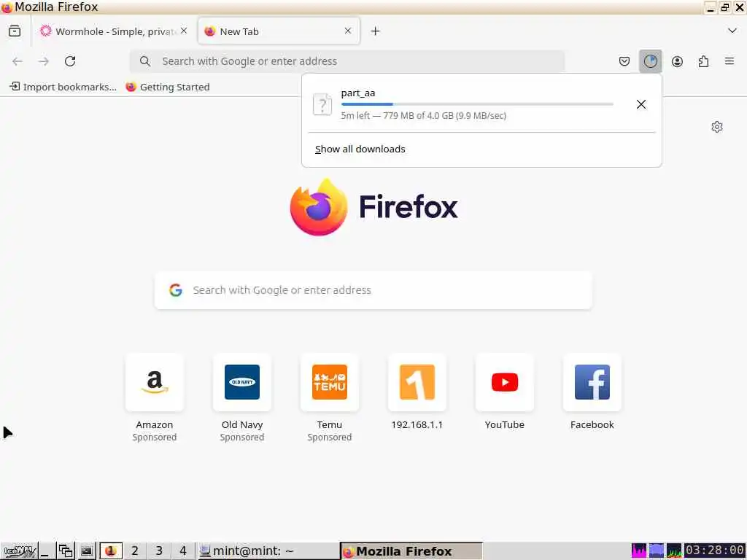Open the Getting Started bookmark
This screenshot has height=560, width=747.
pos(168,87)
